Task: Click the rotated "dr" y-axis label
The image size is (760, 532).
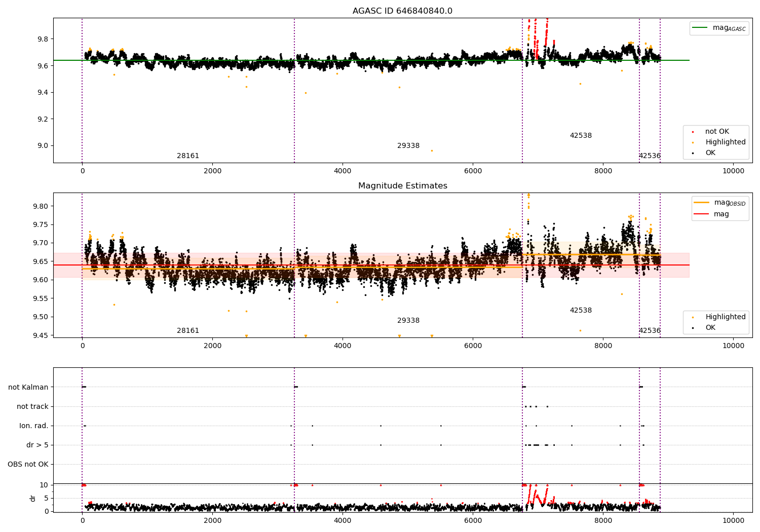Action: [x=33, y=498]
